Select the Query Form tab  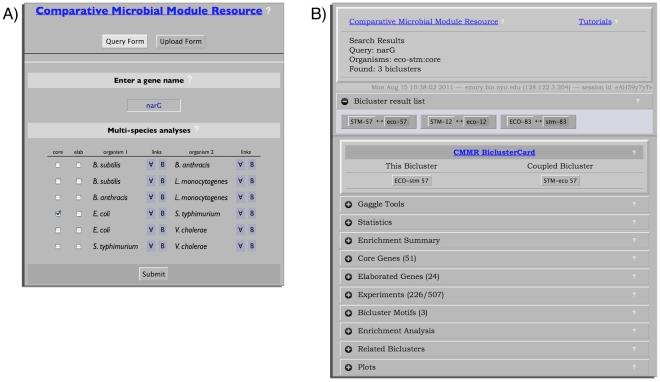coord(125,41)
